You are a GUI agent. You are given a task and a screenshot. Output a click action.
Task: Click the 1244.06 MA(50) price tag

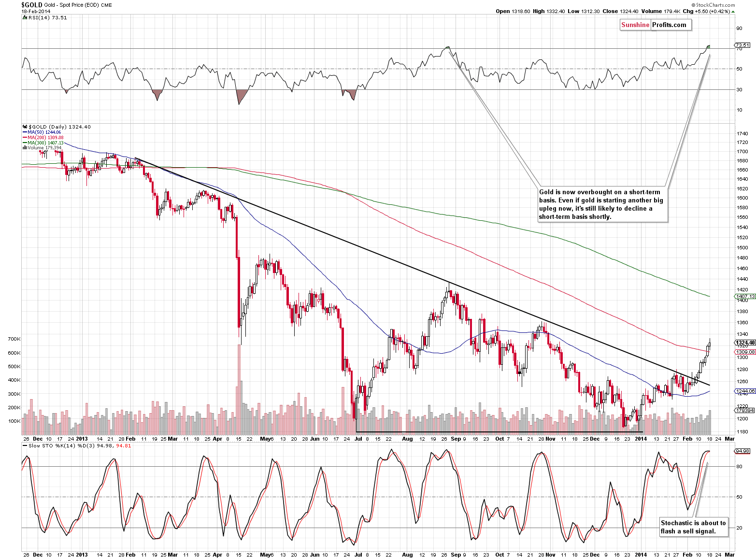(x=745, y=391)
